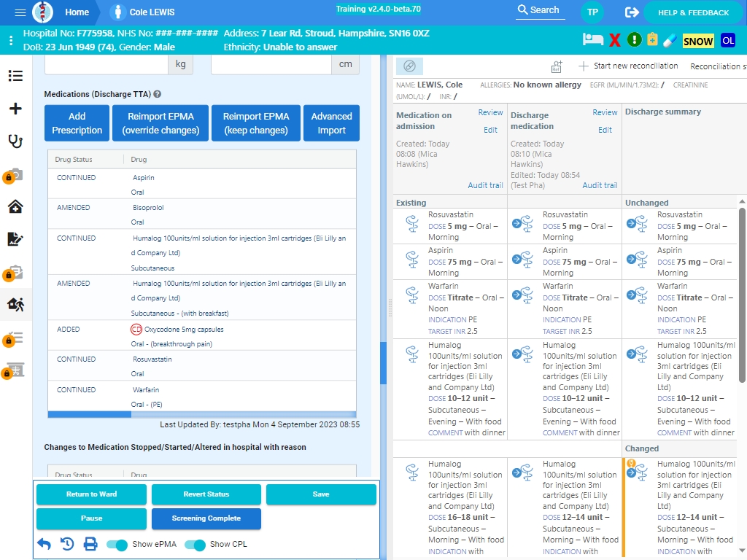Click the locked trolley sidebar icon

[13, 370]
